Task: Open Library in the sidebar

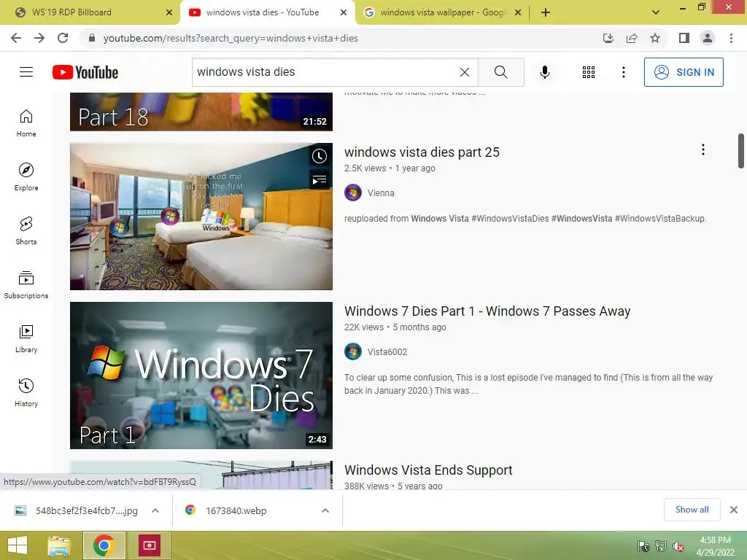Action: 26,338
